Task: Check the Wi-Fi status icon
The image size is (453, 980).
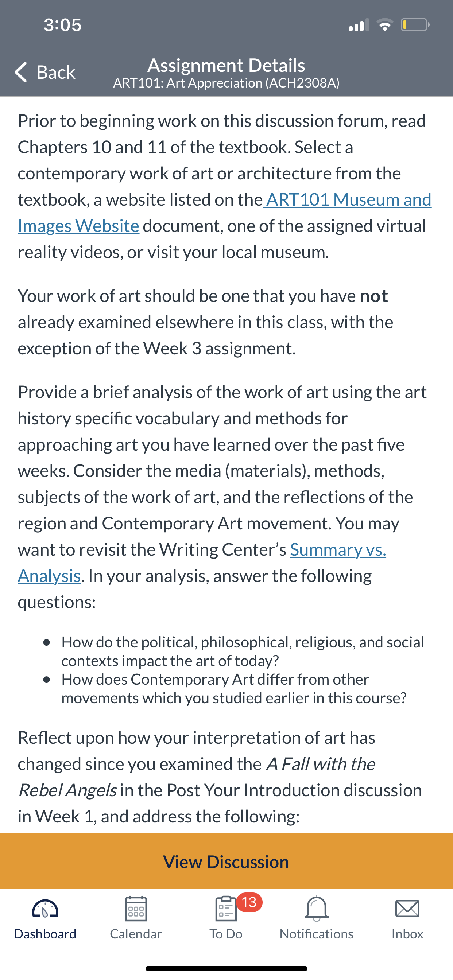Action: click(385, 25)
